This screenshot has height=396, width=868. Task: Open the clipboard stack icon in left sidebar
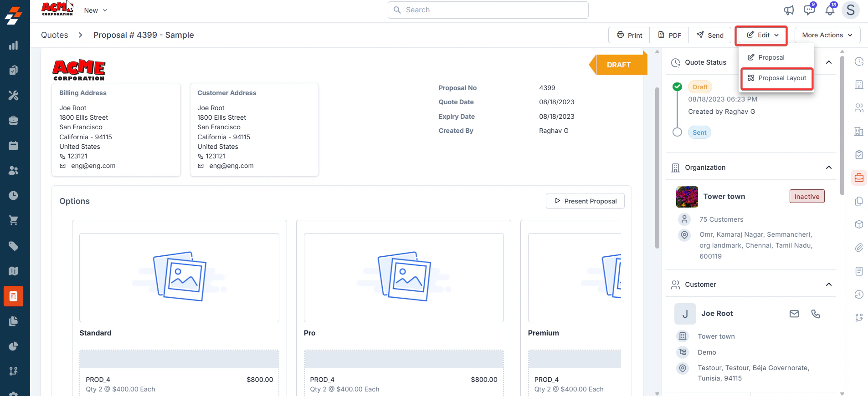tap(14, 70)
